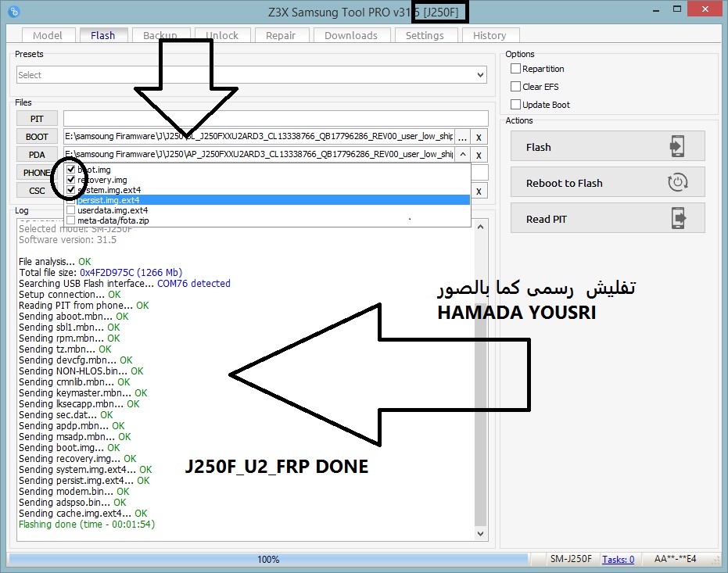Toggle the meta-data/fota.zip checkbox
728x573 pixels.
pos(71,220)
